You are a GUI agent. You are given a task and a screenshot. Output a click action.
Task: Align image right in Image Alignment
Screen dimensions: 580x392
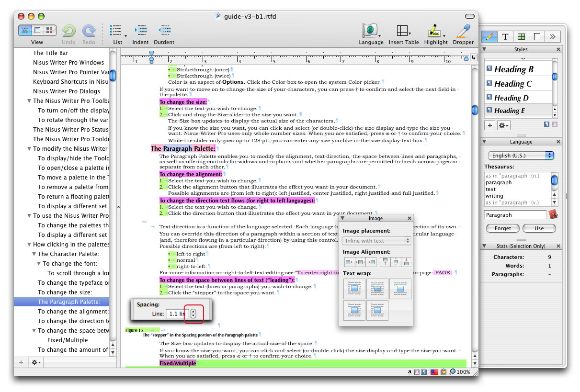[x=371, y=262]
